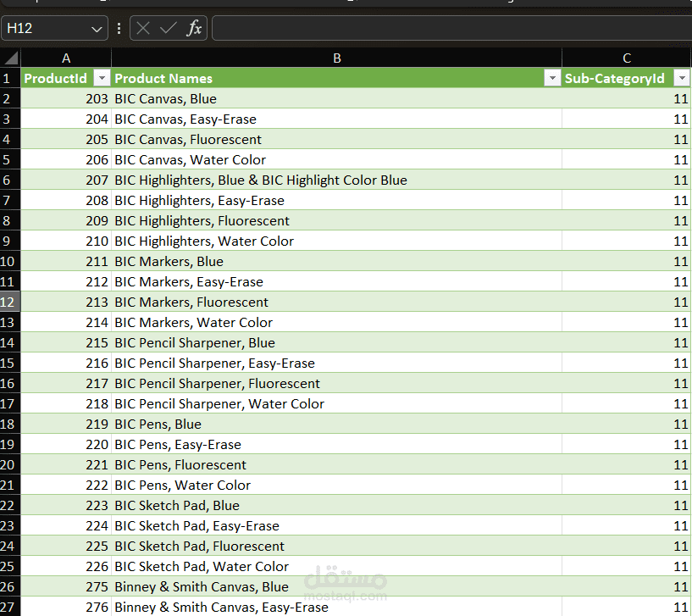Click cell 'BIC Markers, Blue'
Image resolution: width=692 pixels, height=616 pixels.
coord(337,262)
